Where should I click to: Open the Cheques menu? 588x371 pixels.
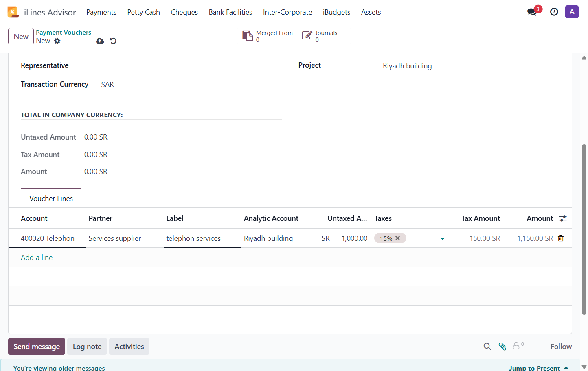coord(184,12)
